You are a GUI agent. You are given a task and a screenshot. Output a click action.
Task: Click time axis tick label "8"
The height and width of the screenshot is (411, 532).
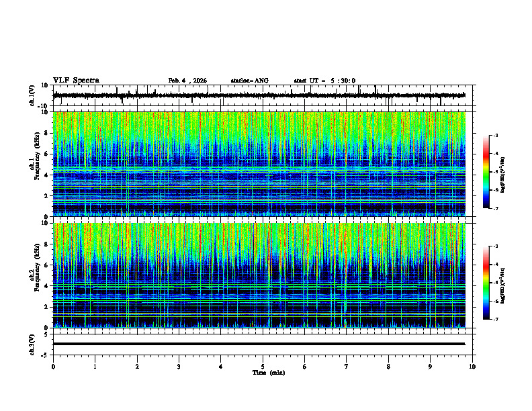tap(388, 367)
